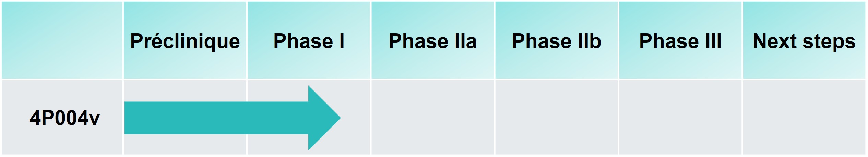Image resolution: width=868 pixels, height=157 pixels.
Task: Select empty 4P004v cell under Phase III
Action: click(x=680, y=117)
